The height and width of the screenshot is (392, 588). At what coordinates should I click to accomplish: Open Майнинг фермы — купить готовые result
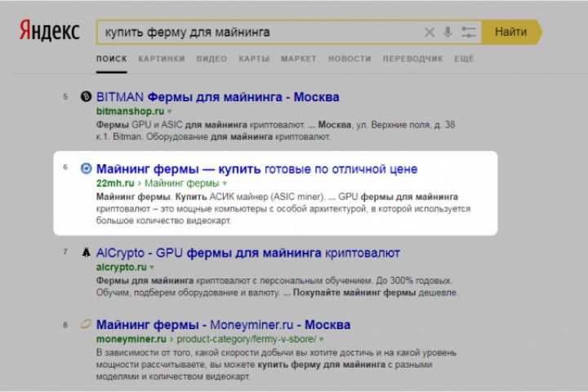pos(256,169)
